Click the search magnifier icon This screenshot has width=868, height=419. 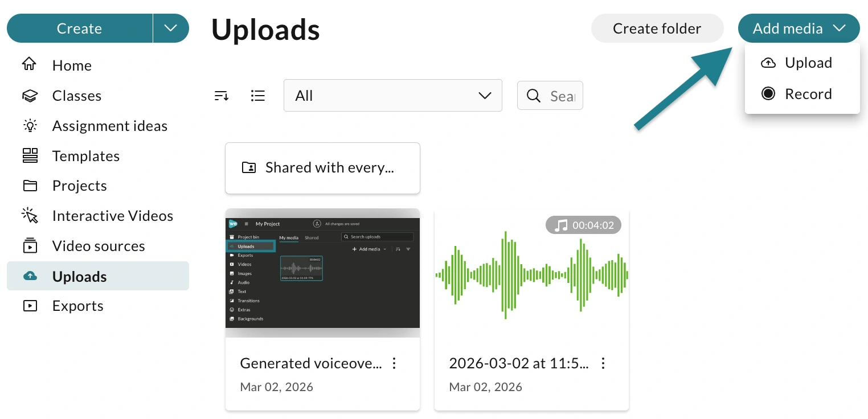(x=534, y=96)
